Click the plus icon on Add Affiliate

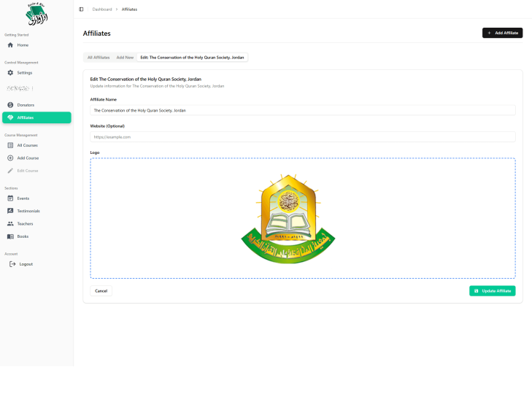(x=489, y=33)
